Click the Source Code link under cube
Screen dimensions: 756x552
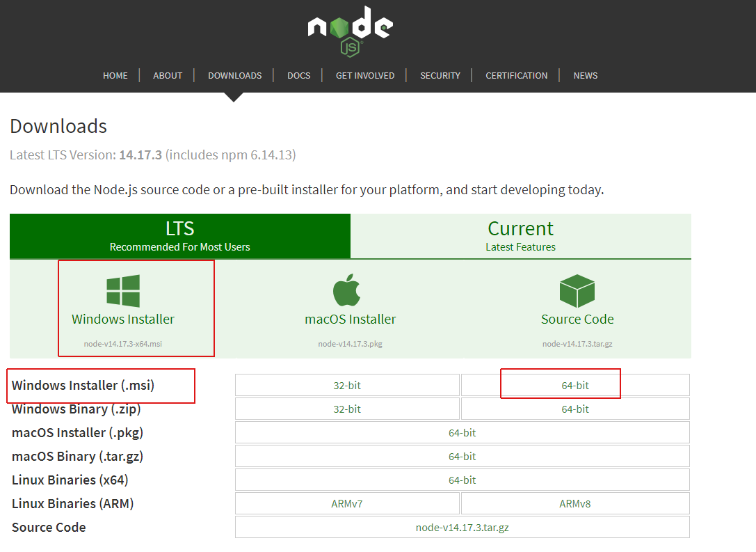click(x=577, y=320)
